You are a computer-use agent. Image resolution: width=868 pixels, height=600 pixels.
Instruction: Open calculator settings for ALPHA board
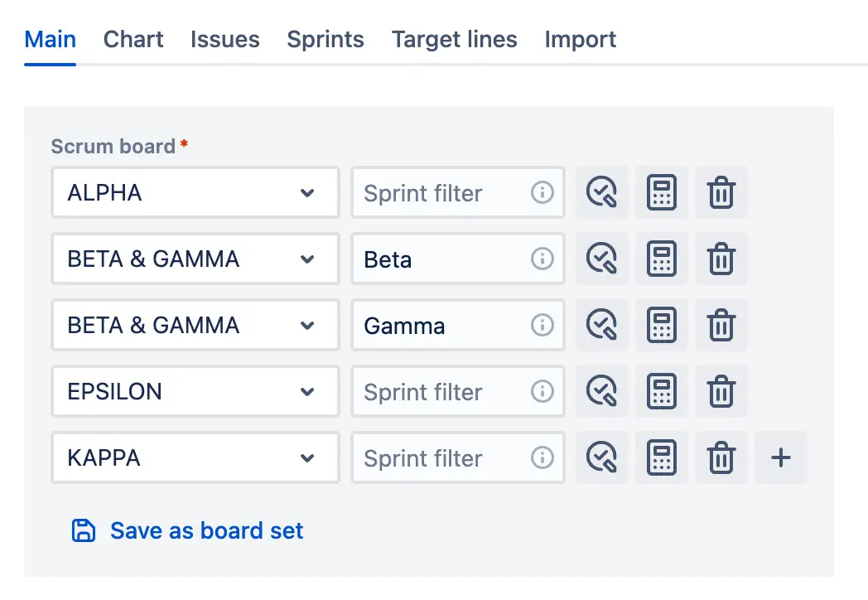click(662, 193)
